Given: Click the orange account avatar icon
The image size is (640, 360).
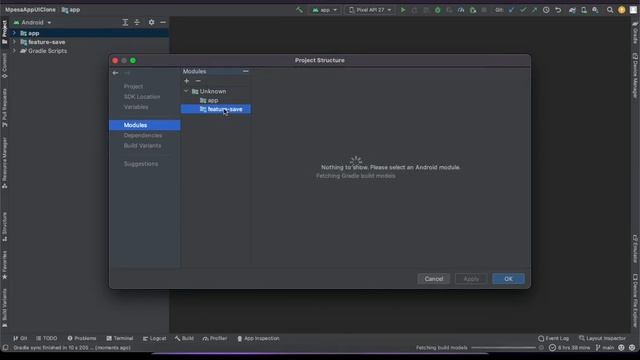Looking at the screenshot, I should tap(622, 10).
